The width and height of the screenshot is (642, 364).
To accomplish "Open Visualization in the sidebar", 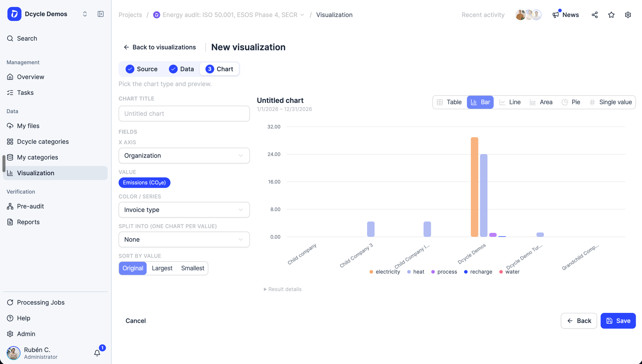I will pos(55,173).
